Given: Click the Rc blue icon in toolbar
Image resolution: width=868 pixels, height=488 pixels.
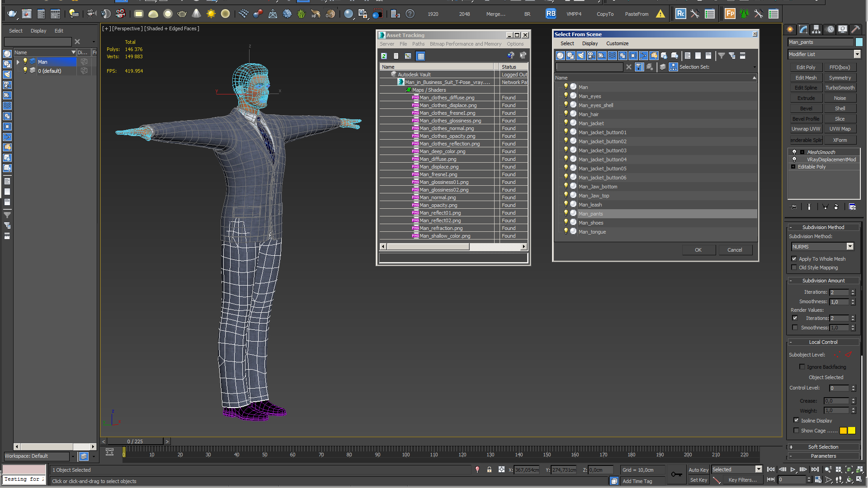Looking at the screenshot, I should [680, 14].
